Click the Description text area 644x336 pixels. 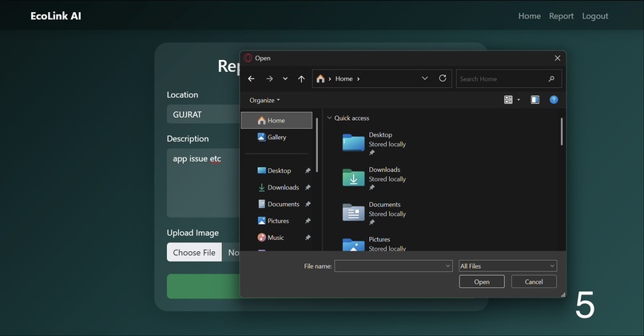(203, 183)
